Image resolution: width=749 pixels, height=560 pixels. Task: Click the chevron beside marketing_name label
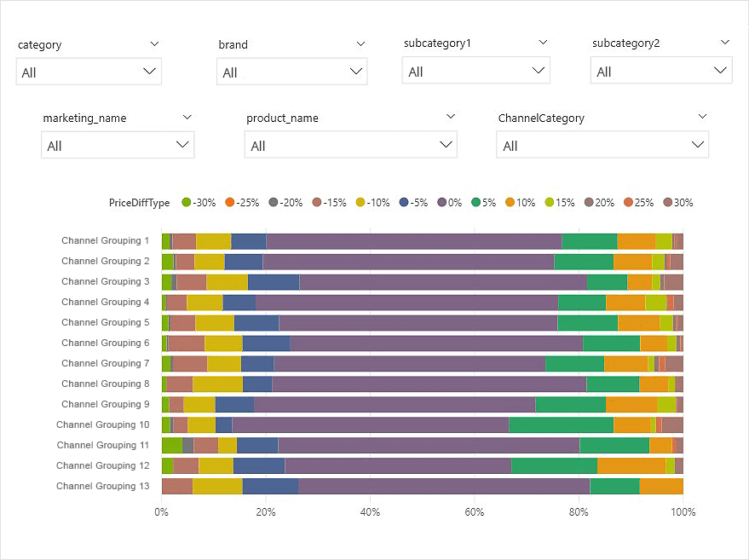(x=187, y=117)
